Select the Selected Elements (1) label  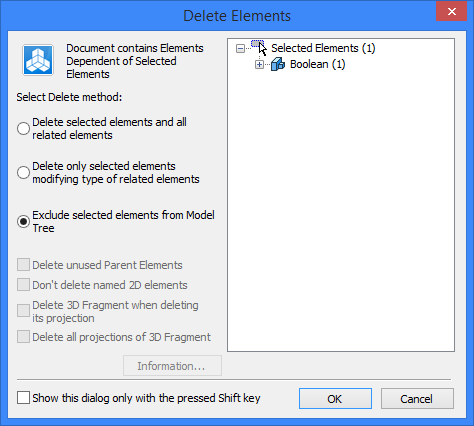(x=323, y=48)
